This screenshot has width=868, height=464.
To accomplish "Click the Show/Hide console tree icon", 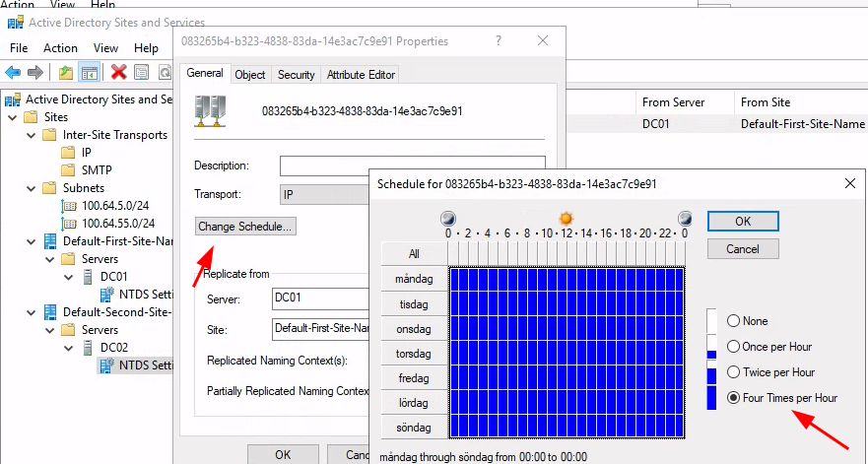I will click(89, 72).
